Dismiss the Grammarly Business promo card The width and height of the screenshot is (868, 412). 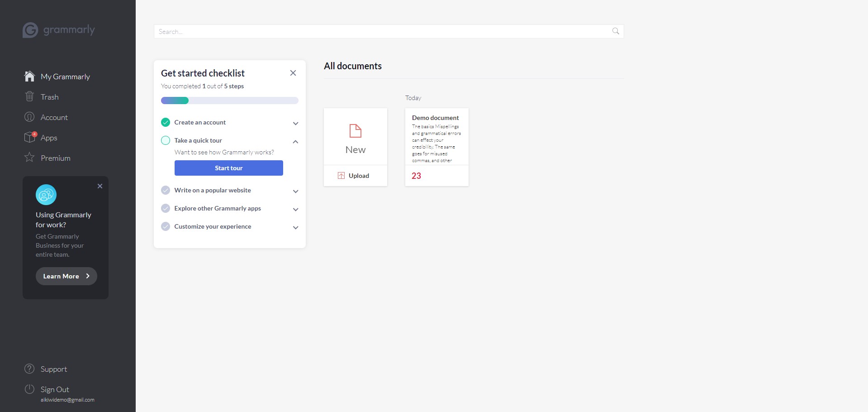pos(100,186)
